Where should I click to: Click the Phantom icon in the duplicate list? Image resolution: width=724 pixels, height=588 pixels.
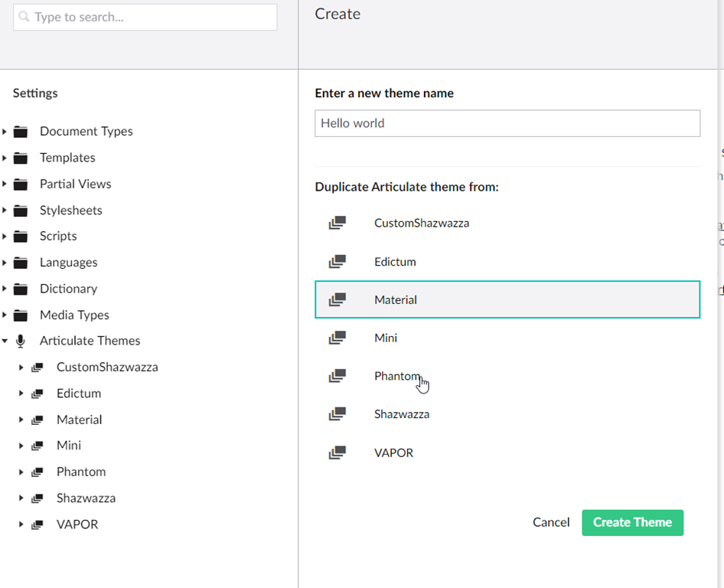tap(337, 375)
